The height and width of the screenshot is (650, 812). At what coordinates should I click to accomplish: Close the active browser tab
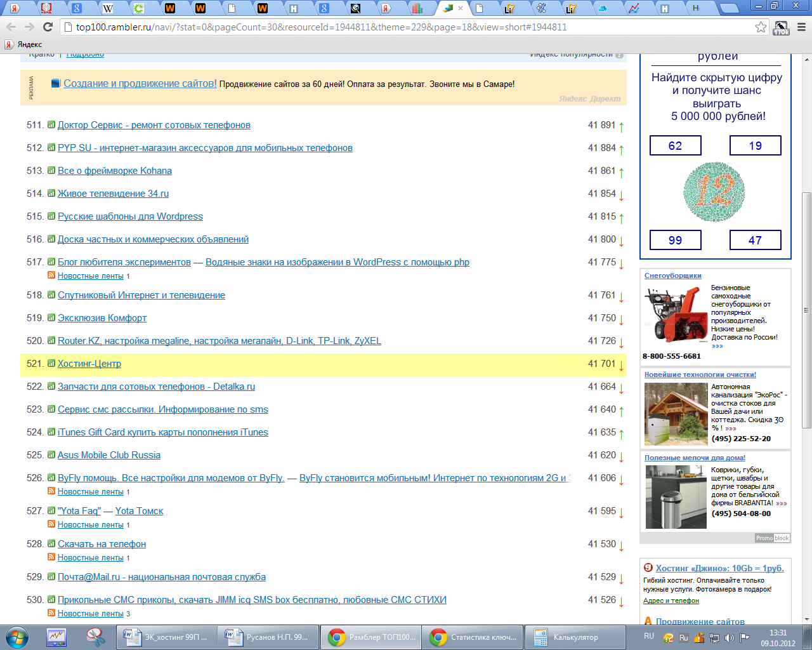pyautogui.click(x=461, y=8)
